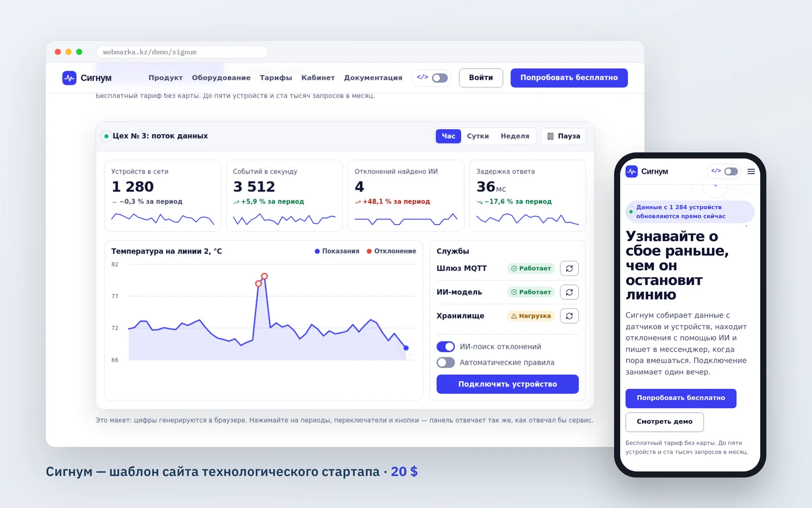This screenshot has width=812, height=508.
Task: Click Подключить устройство button
Action: click(507, 384)
